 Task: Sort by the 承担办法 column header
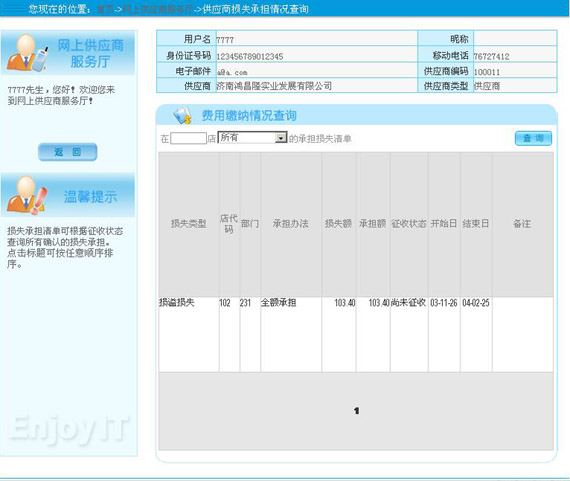tap(290, 223)
